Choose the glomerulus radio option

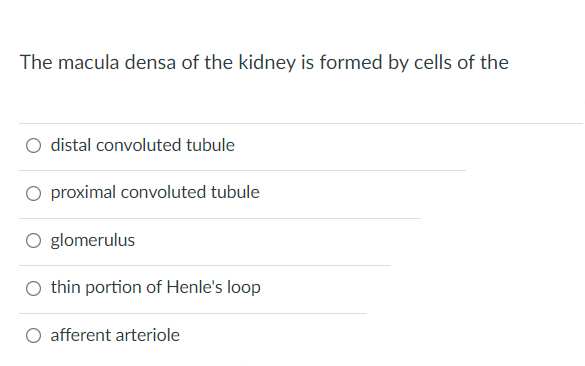(33, 241)
